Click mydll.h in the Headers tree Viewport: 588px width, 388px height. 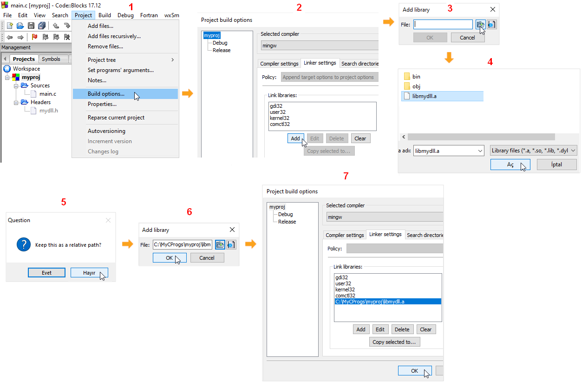(x=49, y=111)
